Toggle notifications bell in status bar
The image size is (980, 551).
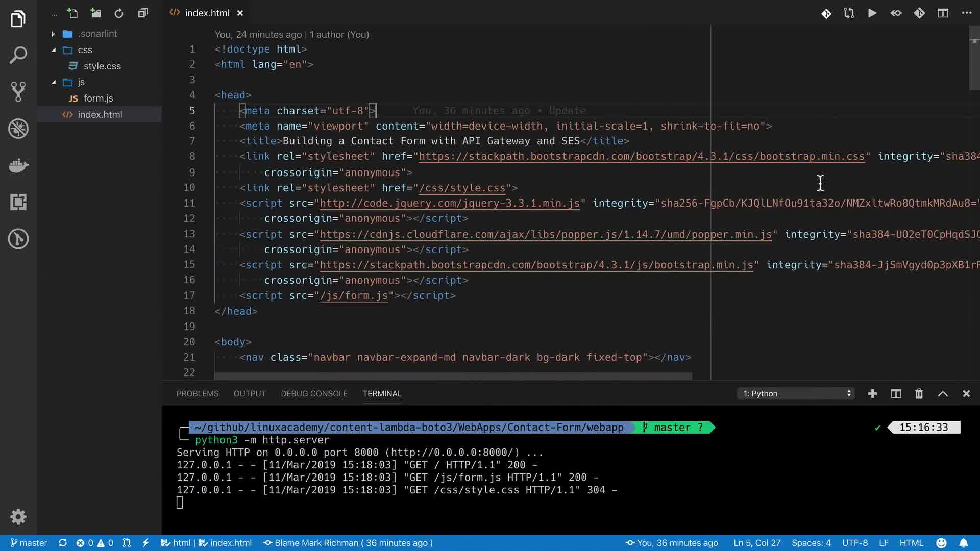click(x=963, y=543)
